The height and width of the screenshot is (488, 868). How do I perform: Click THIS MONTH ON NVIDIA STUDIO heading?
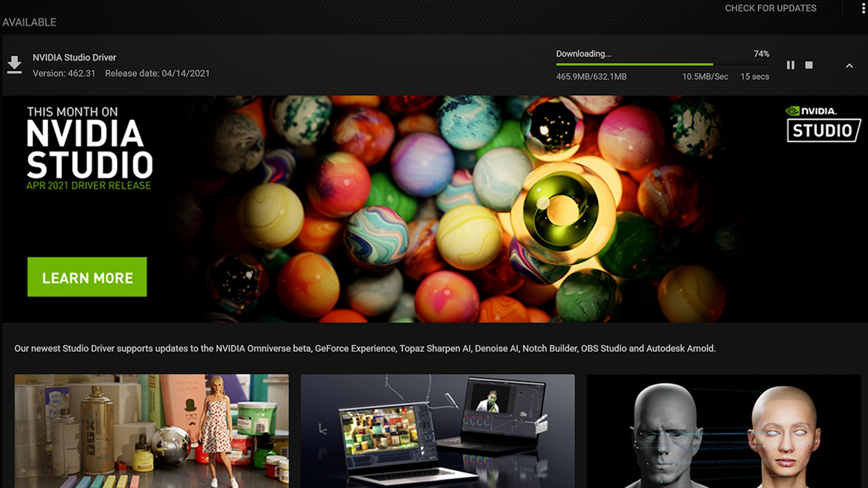(89, 142)
